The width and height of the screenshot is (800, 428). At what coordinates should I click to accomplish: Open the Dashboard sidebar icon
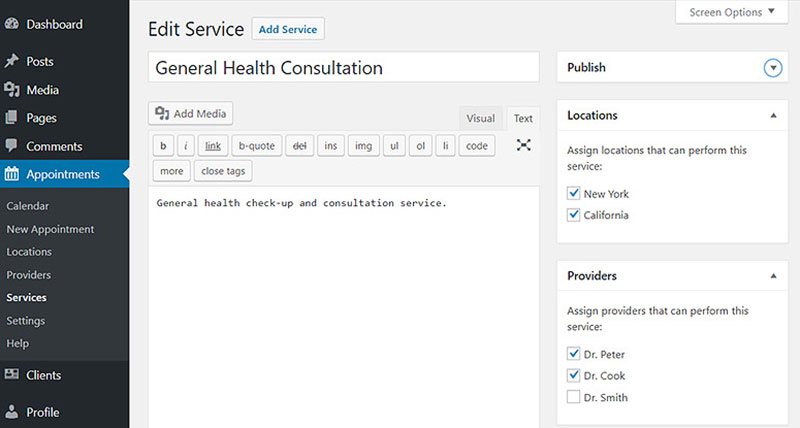point(11,24)
